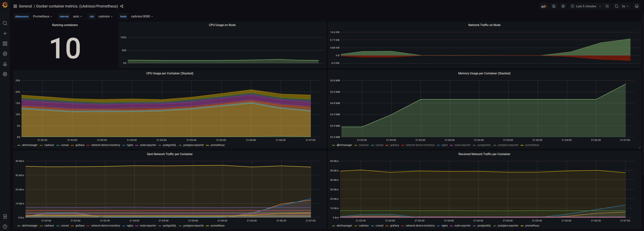644x231 pixels.
Task: Zoom out the time range
Action: [x=607, y=6]
